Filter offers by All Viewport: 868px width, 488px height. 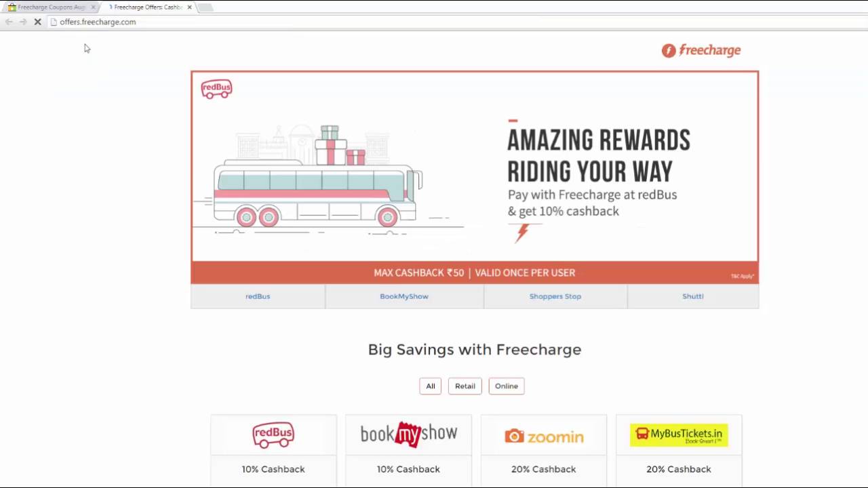coord(430,386)
